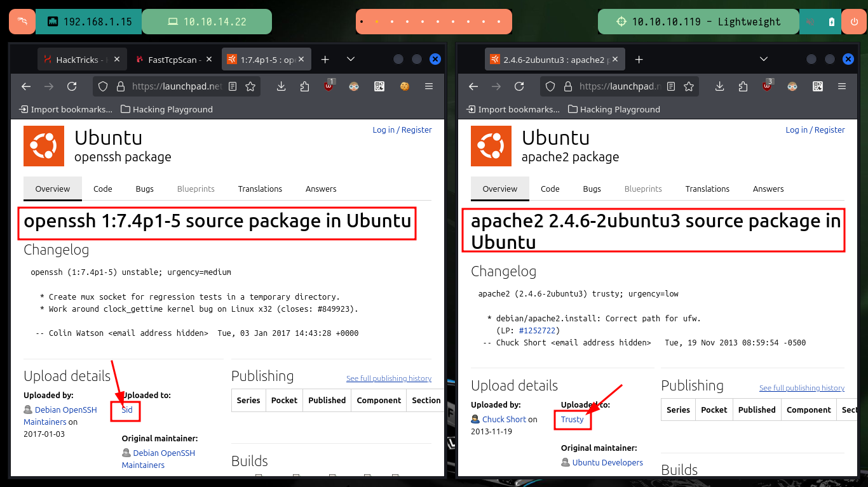Open cookie extension in the openssh window
This screenshot has height=487, width=868.
(x=404, y=86)
